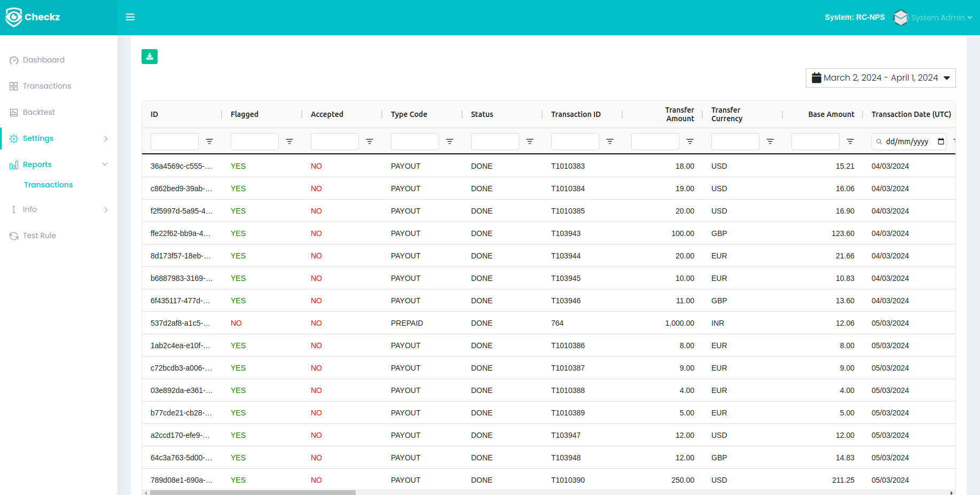Click base amount 211.25 cell

(x=843, y=480)
